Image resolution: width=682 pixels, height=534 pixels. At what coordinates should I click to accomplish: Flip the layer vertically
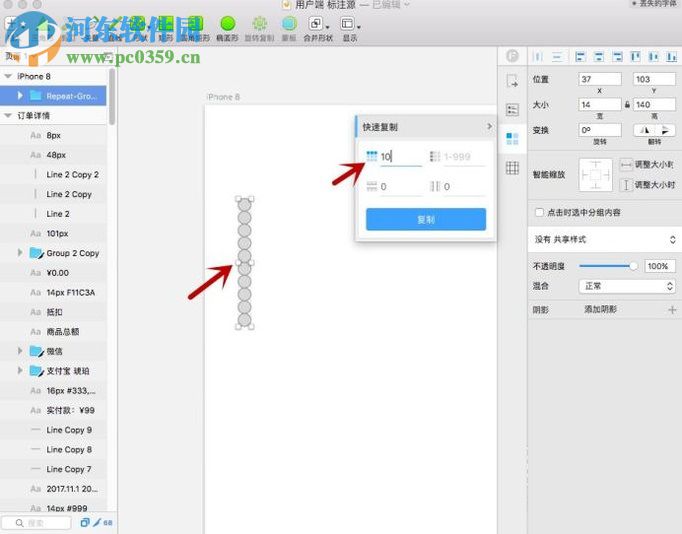pyautogui.click(x=665, y=130)
